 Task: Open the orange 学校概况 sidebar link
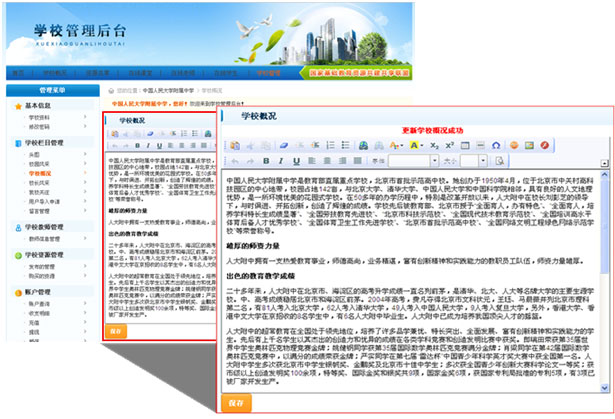click(x=40, y=173)
